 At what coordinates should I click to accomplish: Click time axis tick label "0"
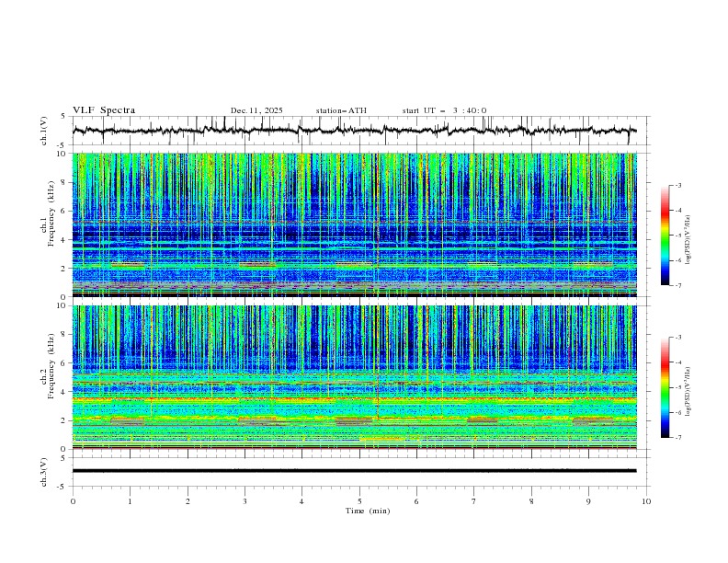pyautogui.click(x=73, y=501)
